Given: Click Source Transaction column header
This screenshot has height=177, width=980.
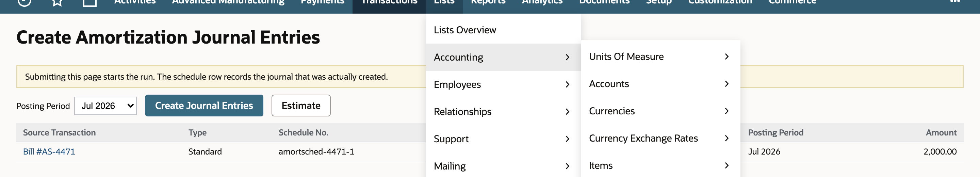Looking at the screenshot, I should (59, 132).
